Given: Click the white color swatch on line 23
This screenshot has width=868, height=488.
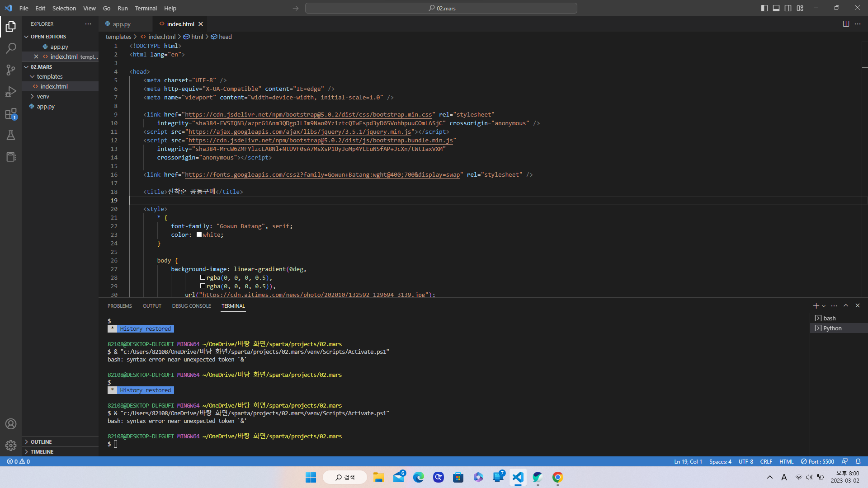Looking at the screenshot, I should click(199, 235).
